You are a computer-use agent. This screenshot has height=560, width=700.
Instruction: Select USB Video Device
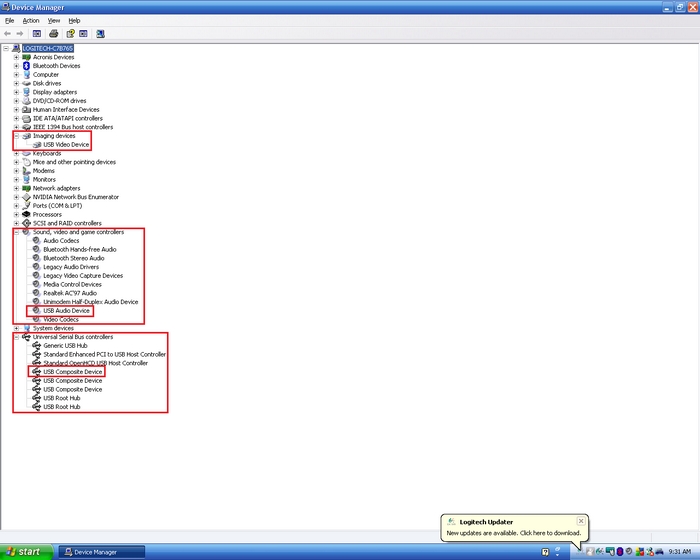pyautogui.click(x=66, y=145)
